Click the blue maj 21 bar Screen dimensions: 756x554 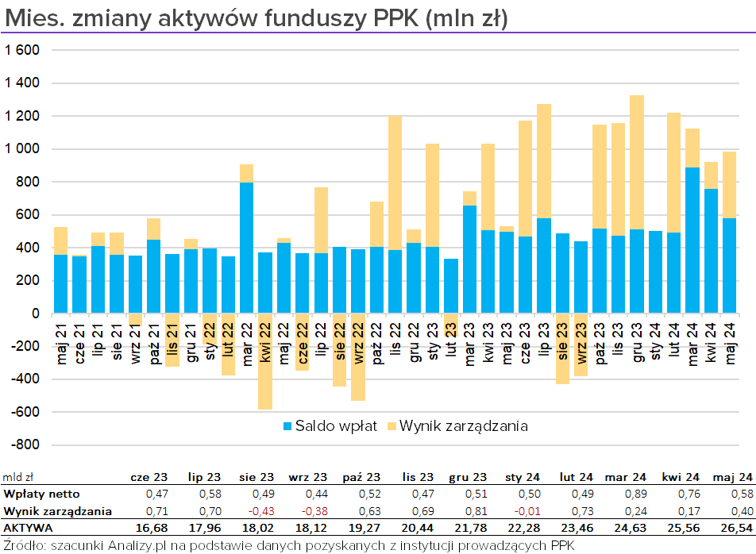coord(60,283)
